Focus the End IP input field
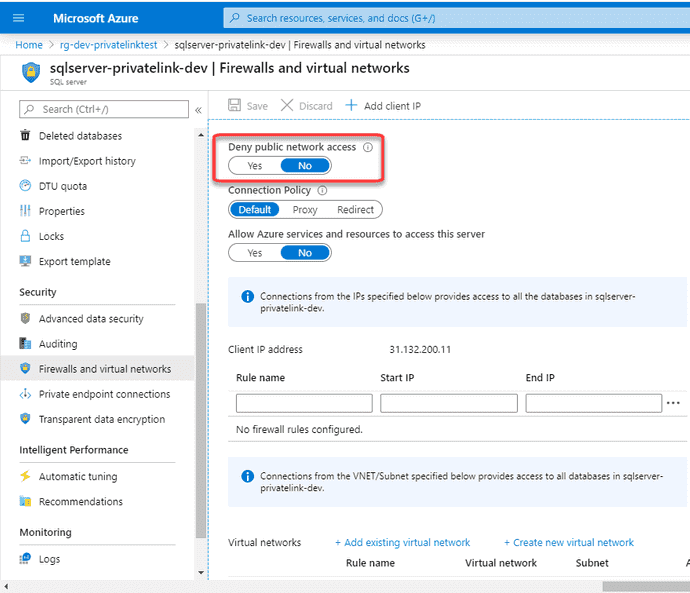Image resolution: width=690 pixels, height=593 pixels. 594,403
